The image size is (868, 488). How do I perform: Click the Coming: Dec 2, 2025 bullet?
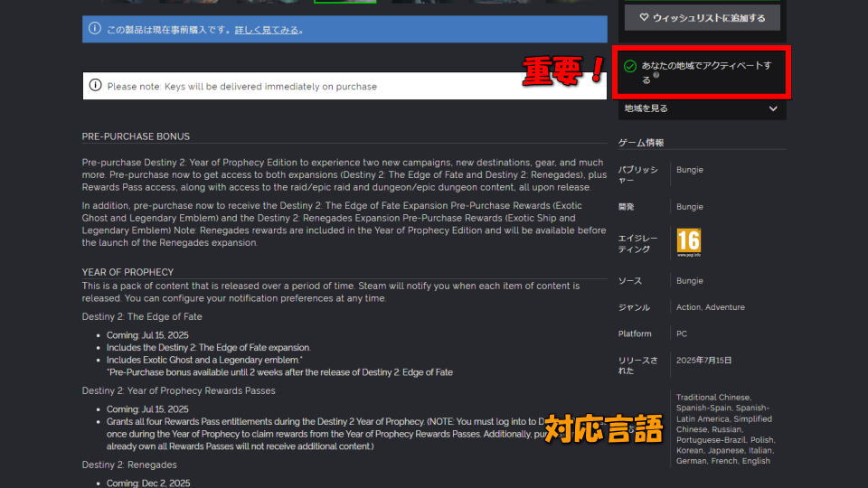tap(148, 483)
